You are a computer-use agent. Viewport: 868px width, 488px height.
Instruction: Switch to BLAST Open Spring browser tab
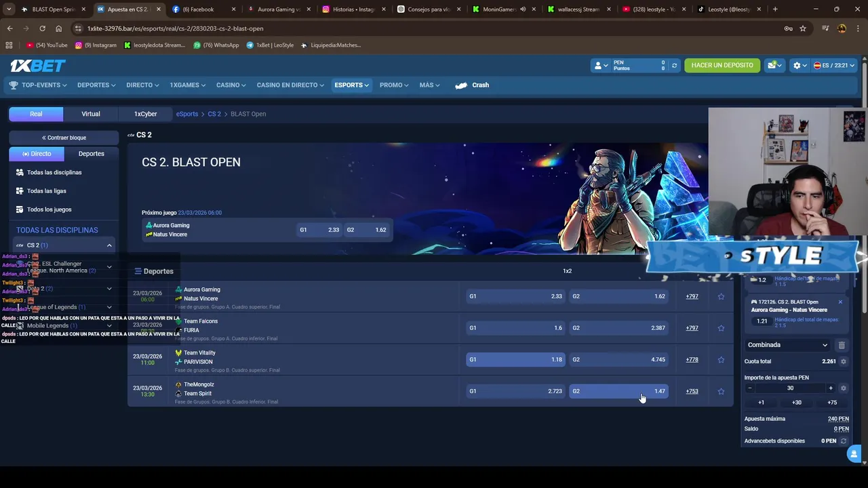point(54,9)
